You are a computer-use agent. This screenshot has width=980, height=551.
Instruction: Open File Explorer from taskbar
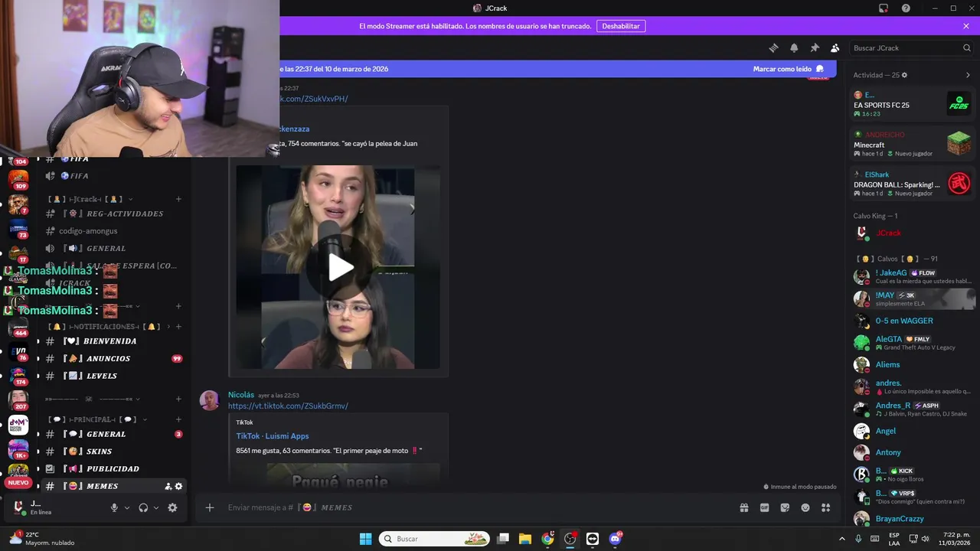525,539
